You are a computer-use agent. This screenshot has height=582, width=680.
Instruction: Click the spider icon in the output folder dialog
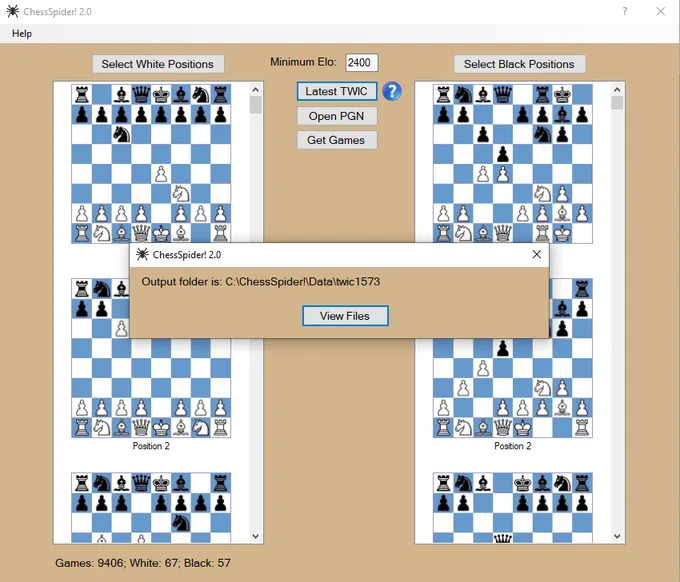point(142,254)
